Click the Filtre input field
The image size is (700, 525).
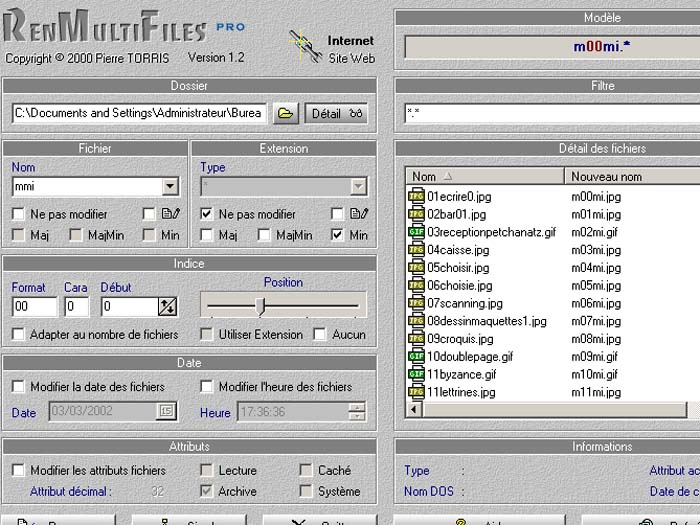coord(552,113)
